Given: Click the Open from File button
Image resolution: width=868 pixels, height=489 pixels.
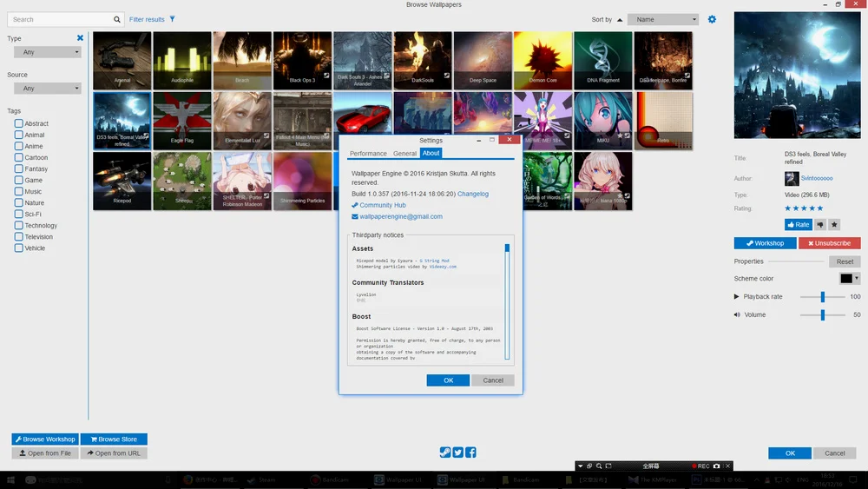Looking at the screenshot, I should tap(45, 453).
